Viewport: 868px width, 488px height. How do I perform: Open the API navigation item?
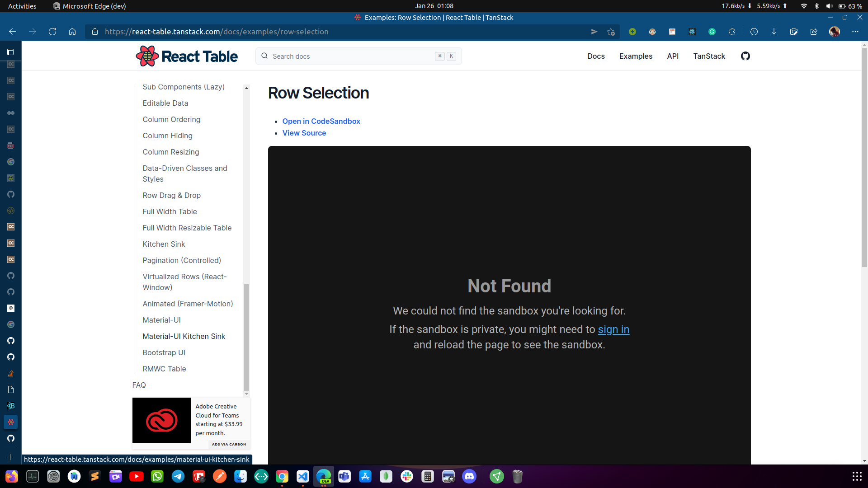[673, 56]
